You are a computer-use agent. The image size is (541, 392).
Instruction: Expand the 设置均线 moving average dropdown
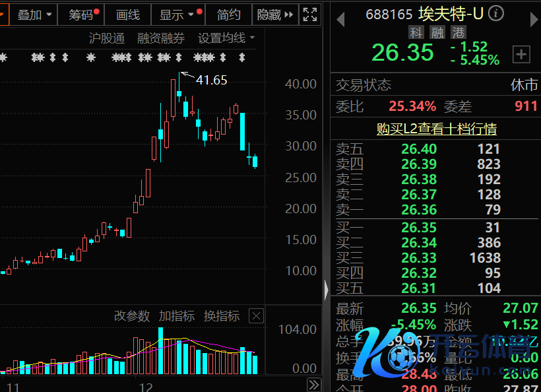226,38
